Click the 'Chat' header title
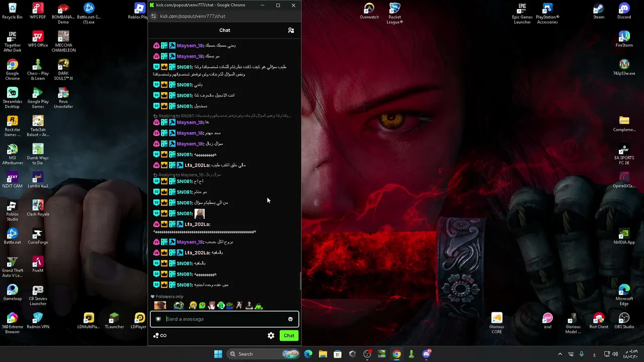Screen dimensions: 644x362 point(225,30)
